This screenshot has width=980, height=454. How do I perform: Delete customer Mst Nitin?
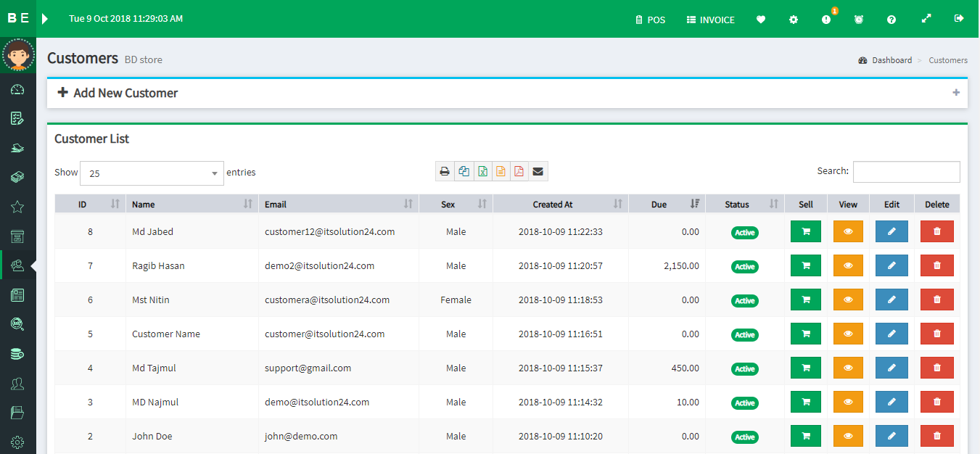point(936,300)
